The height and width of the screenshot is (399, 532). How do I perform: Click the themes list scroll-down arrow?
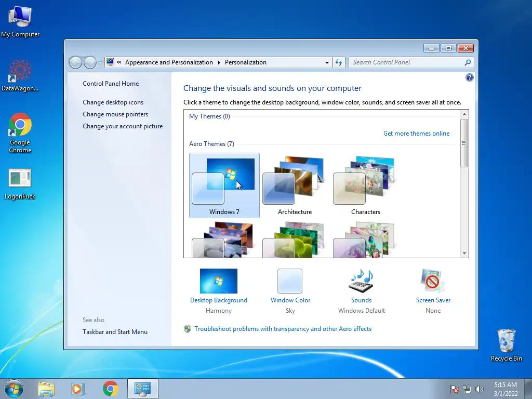pos(464,254)
